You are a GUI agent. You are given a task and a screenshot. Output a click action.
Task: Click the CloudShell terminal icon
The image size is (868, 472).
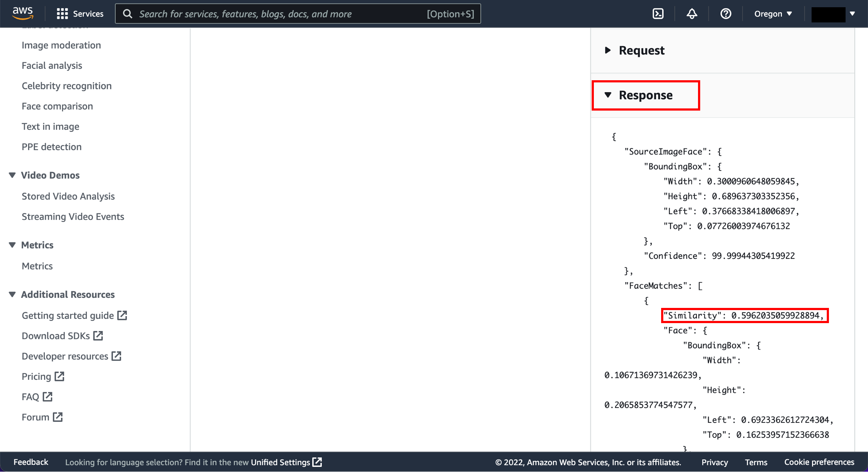click(658, 13)
